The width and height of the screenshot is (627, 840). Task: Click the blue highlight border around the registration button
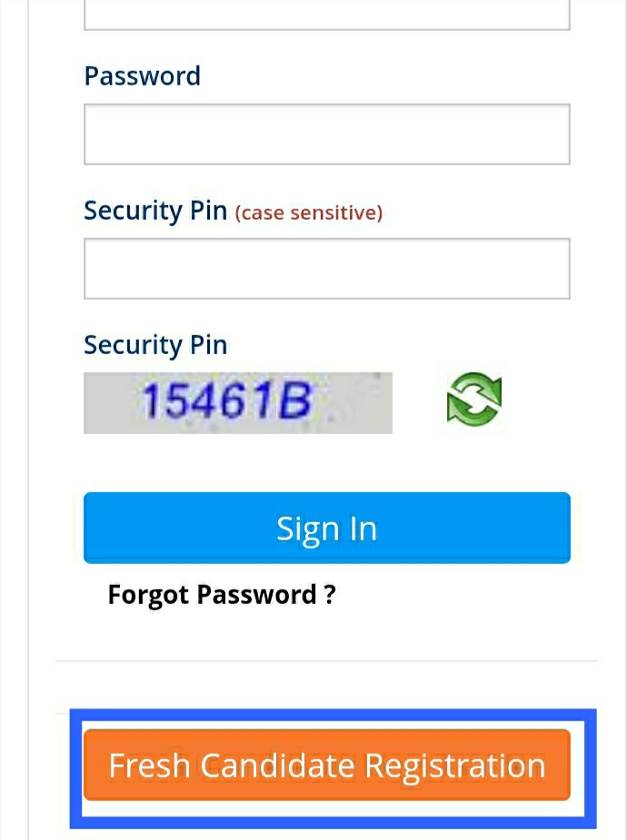pos(333,714)
